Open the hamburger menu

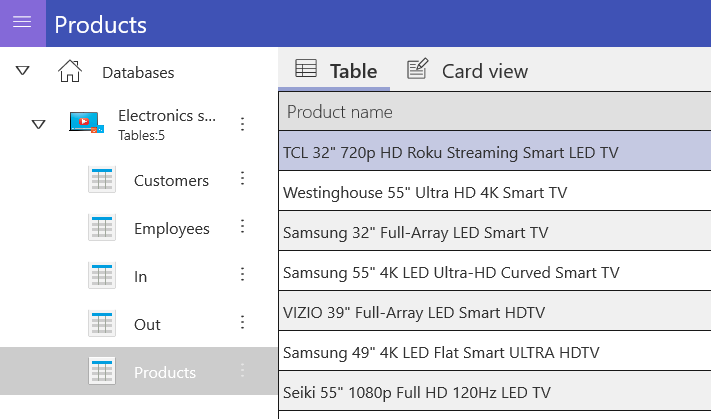(x=22, y=23)
